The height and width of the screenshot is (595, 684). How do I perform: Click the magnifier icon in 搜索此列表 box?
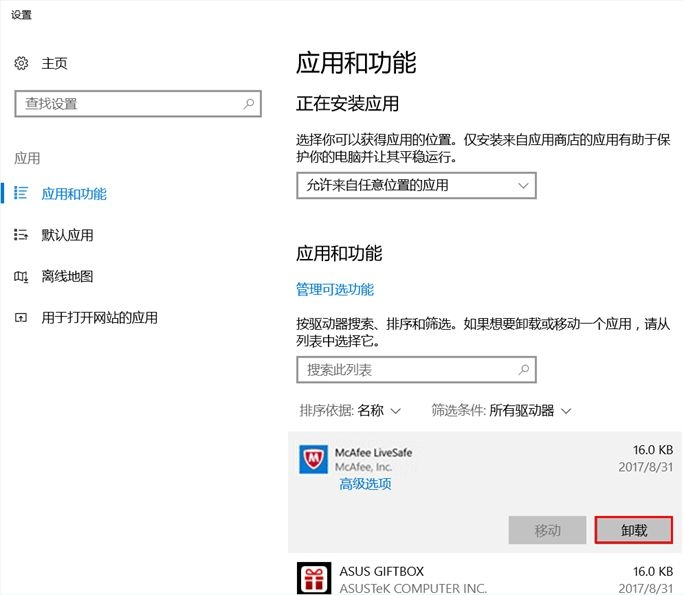(x=523, y=370)
